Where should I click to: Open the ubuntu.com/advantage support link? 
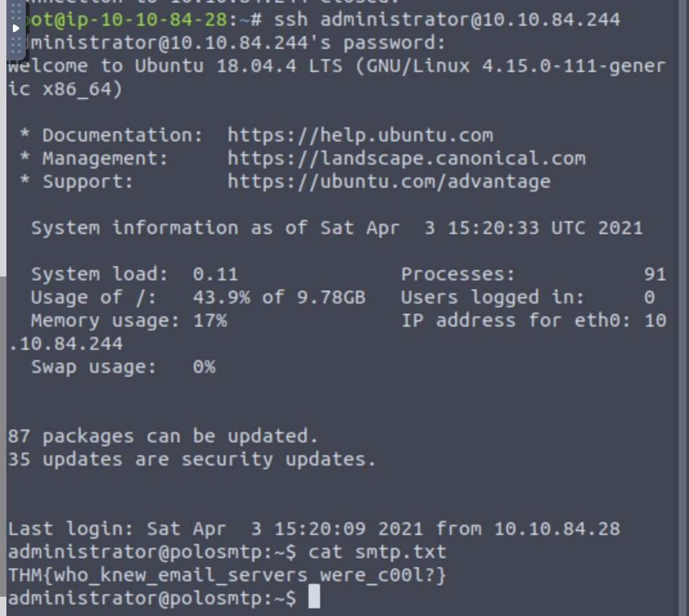389,182
